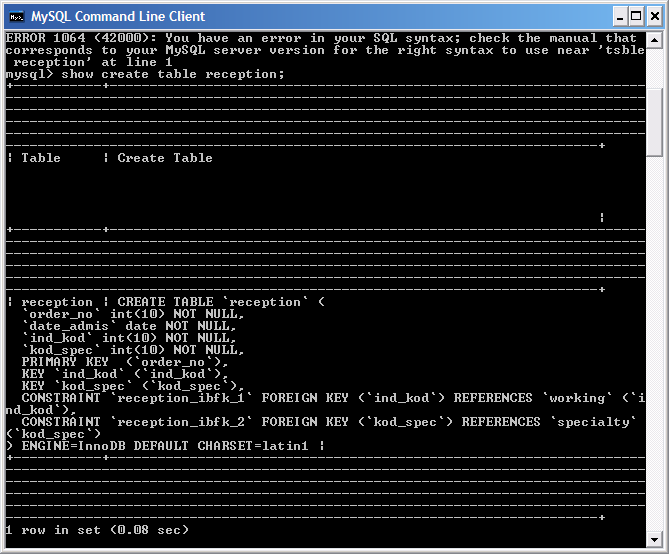669x554 pixels.
Task: Click the line '`date_admis` date NOT NULL,'
Action: pyautogui.click(x=129, y=326)
